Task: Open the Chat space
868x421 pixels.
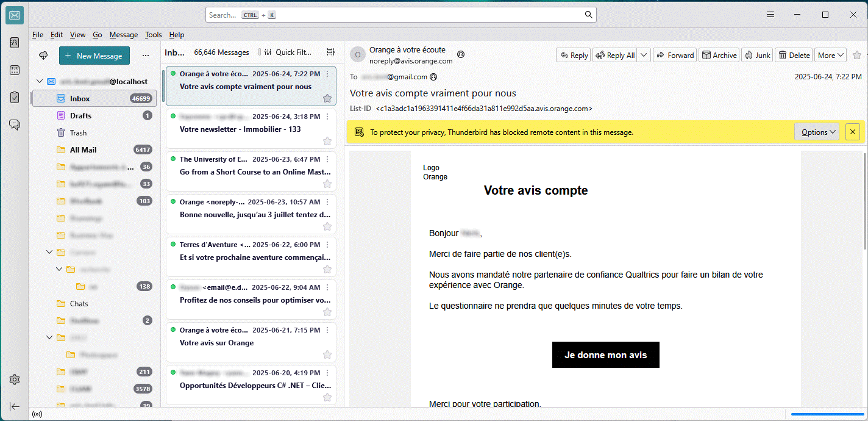Action: coord(15,125)
